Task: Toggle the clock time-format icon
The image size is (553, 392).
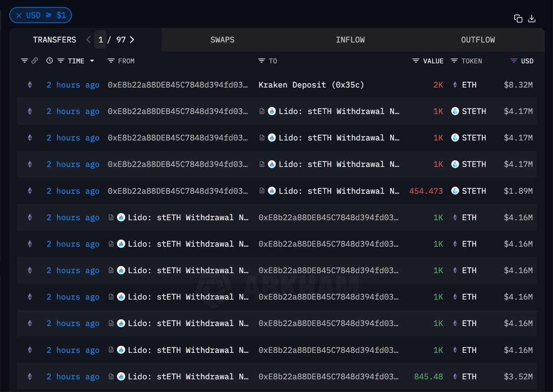Action: (x=50, y=61)
